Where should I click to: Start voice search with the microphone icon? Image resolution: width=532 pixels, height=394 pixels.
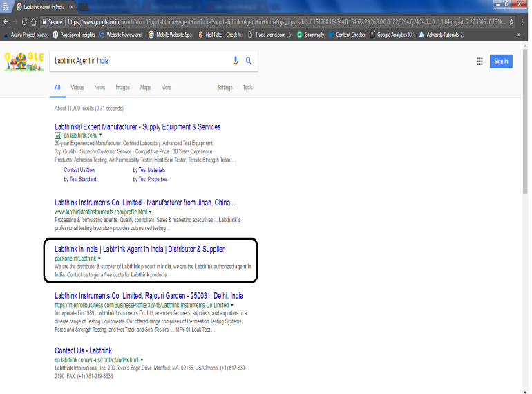coord(236,61)
